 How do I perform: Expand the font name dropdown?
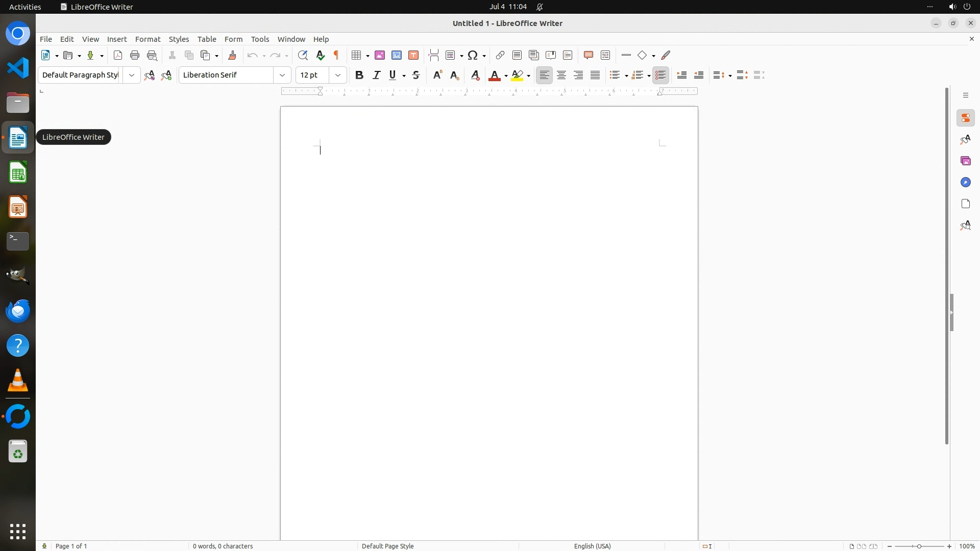pyautogui.click(x=282, y=75)
